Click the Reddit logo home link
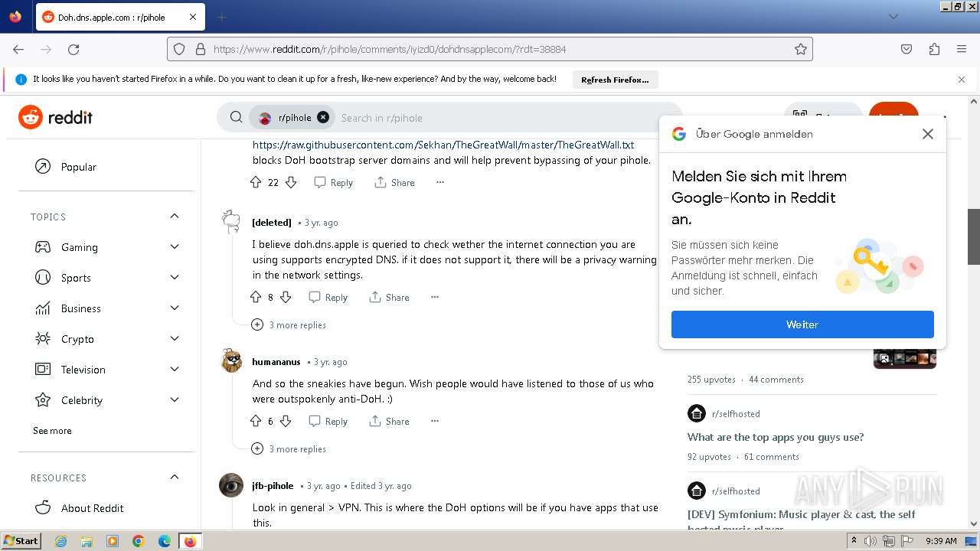Viewport: 980px width, 551px height. point(55,117)
